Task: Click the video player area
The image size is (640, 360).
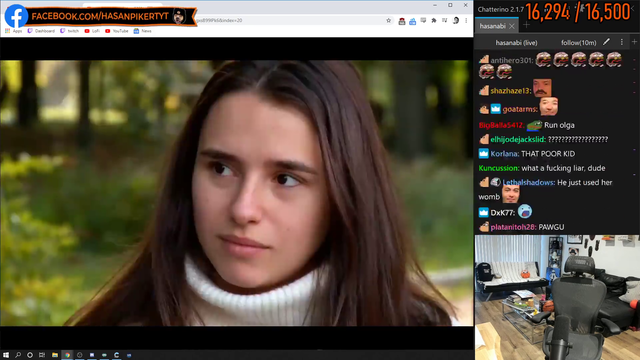Action: (x=237, y=193)
